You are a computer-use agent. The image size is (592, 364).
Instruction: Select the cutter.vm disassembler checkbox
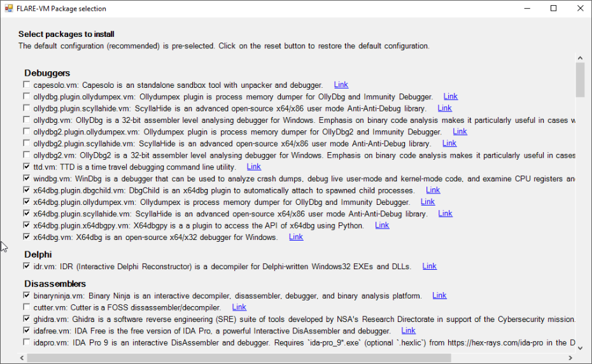[x=27, y=307]
